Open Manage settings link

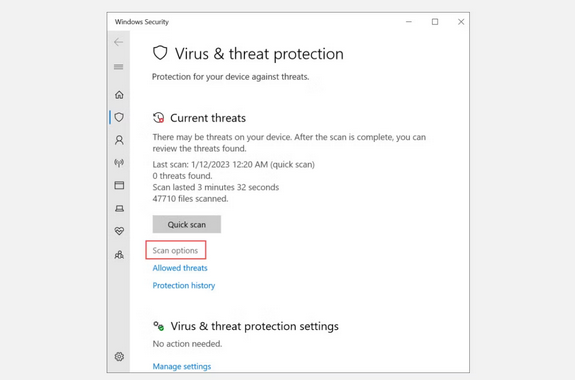182,366
